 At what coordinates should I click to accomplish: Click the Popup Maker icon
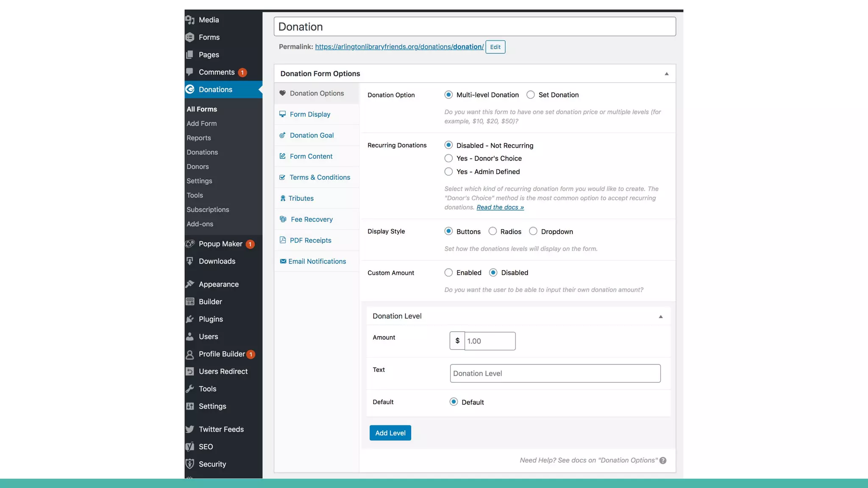190,244
